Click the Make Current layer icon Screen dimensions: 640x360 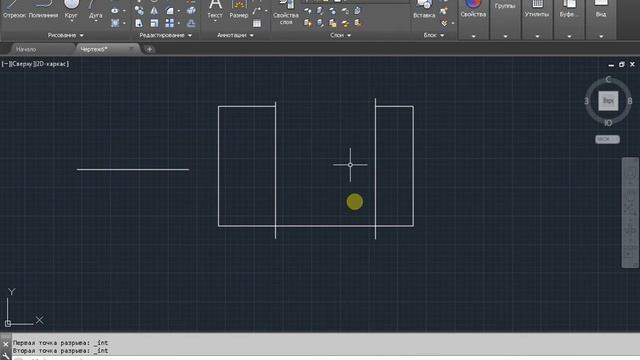(358, 11)
